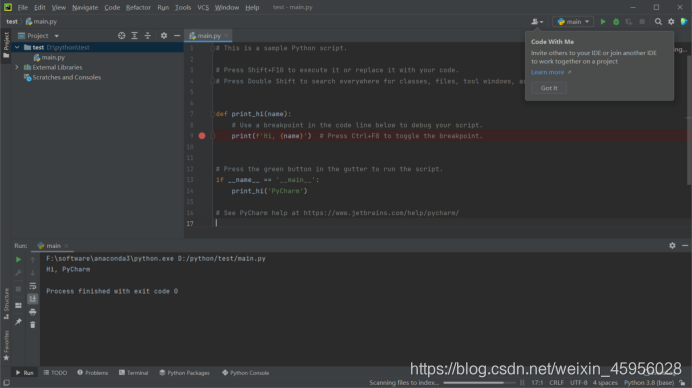Hide the Project panel with minus icon
This screenshot has width=692, height=388.
point(177,36)
